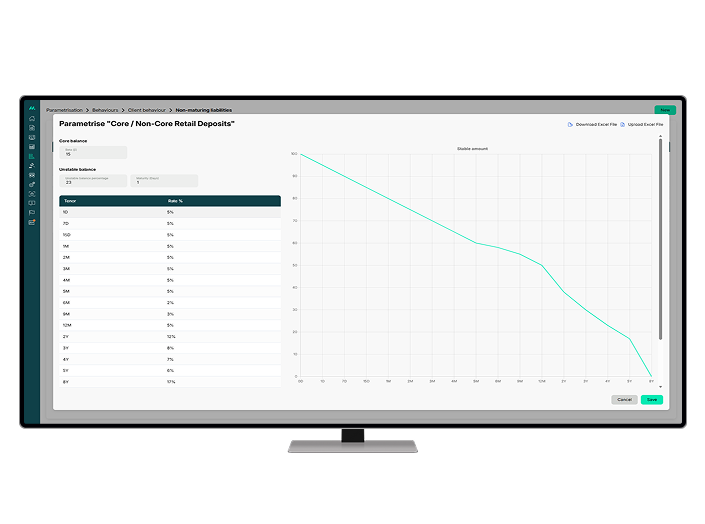Select the green highlighted chart sidebar icon
This screenshot has height=524, width=705.
coord(32,157)
